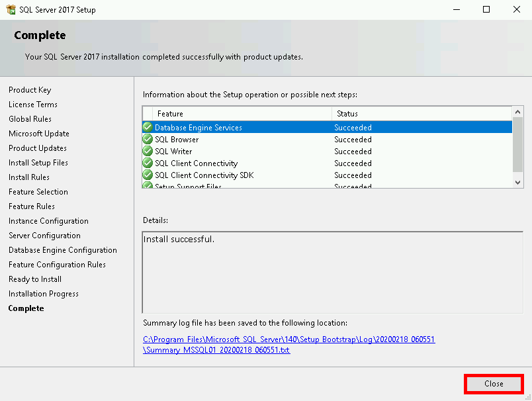
Task: Click green check icon beside SQL Writer
Action: 148,152
